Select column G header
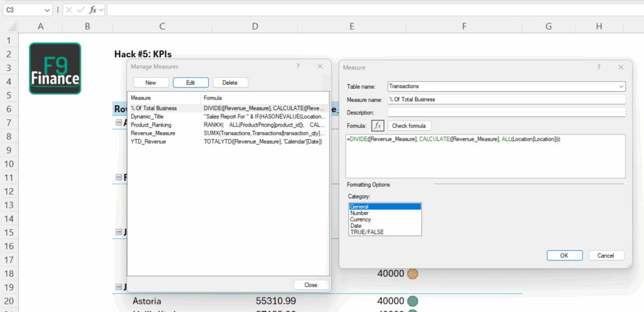 point(548,26)
